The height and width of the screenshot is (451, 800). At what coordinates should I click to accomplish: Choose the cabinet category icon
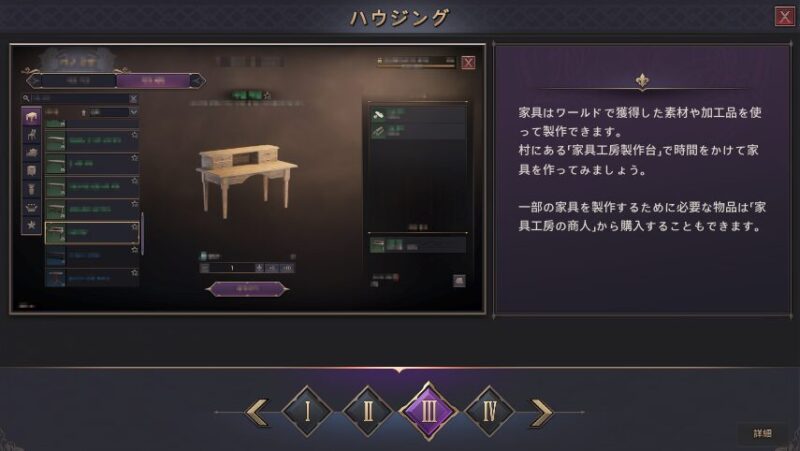pyautogui.click(x=31, y=170)
